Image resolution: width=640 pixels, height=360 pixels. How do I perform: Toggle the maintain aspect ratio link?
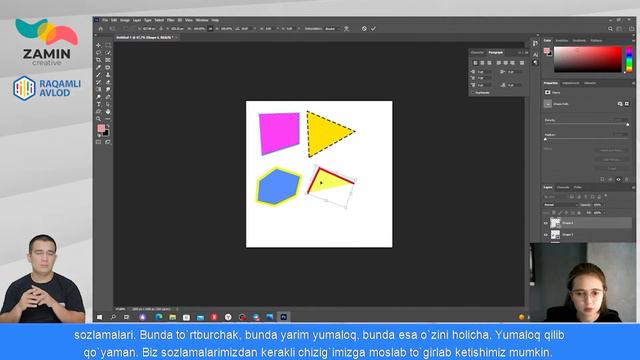(x=210, y=29)
